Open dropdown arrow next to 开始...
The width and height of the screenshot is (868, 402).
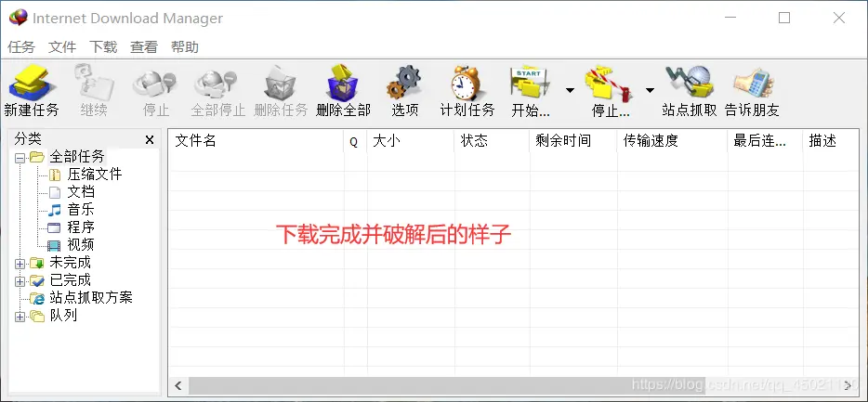tap(570, 90)
